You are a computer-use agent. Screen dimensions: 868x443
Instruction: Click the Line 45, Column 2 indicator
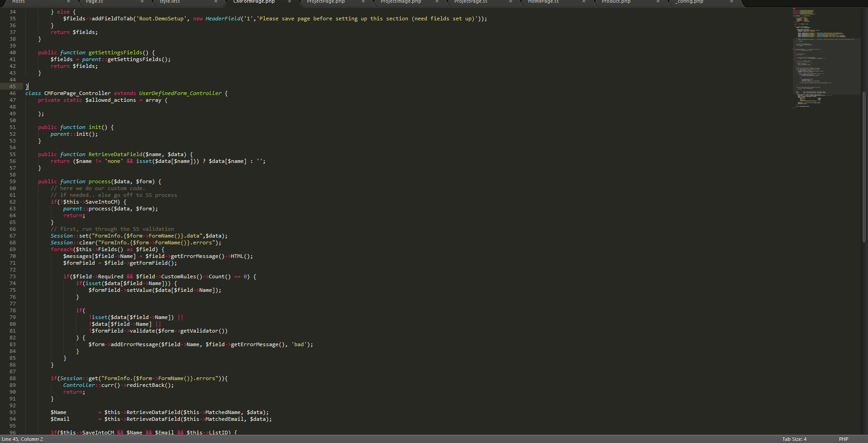click(x=23, y=438)
